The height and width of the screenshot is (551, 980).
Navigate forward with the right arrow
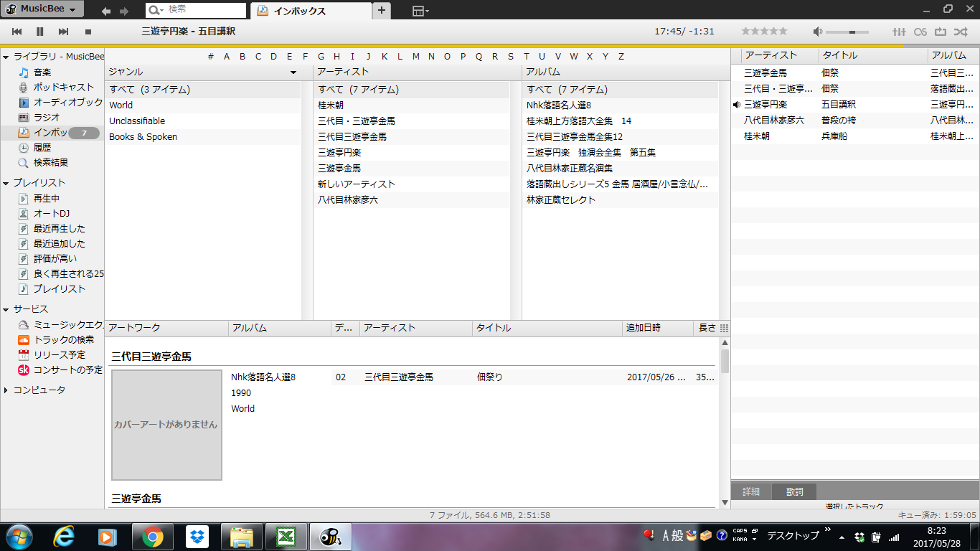(x=124, y=11)
